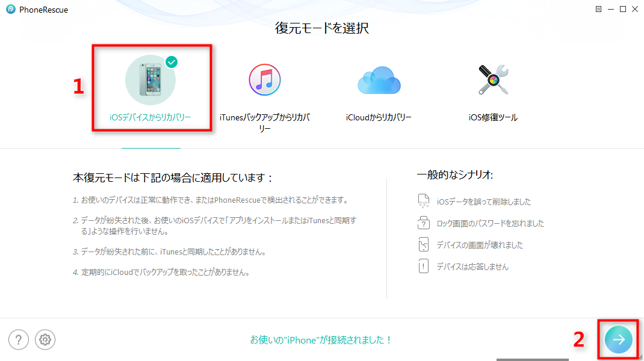Click the blue next arrow button
644x361 pixels.
tap(618, 340)
